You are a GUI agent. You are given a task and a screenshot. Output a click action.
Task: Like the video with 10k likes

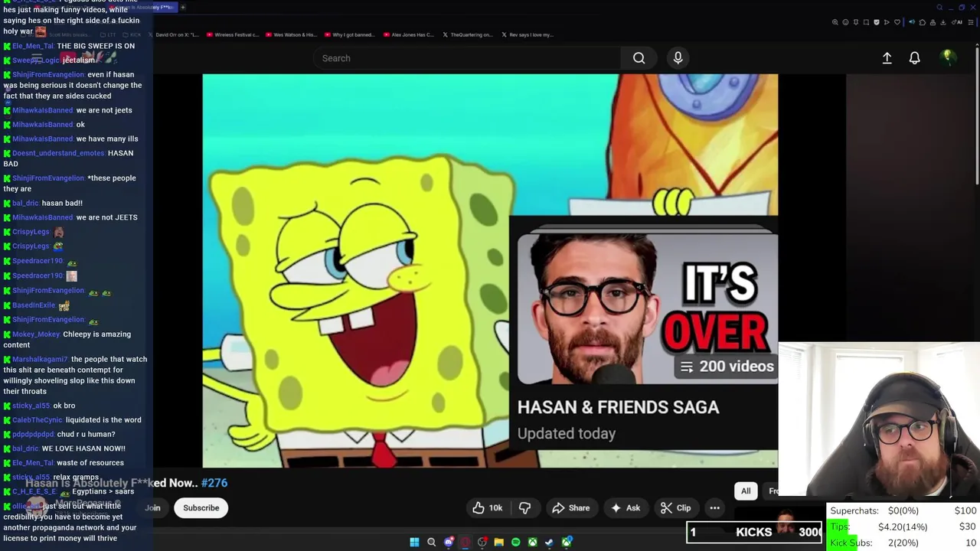(x=487, y=508)
